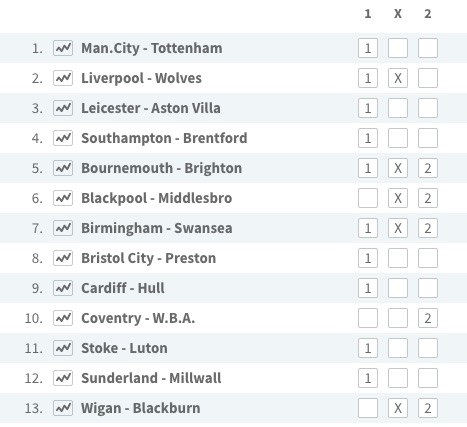
Task: Open statistics icon for Man.City - Tottenham
Action: (63, 48)
